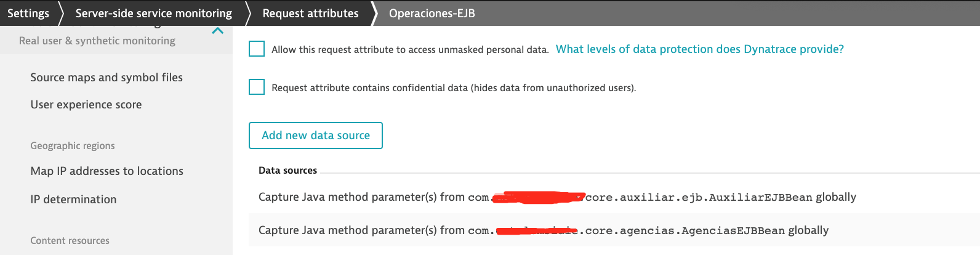Viewport: 980px width, 255px height.
Task: Open Source maps and symbol files
Action: (x=106, y=78)
